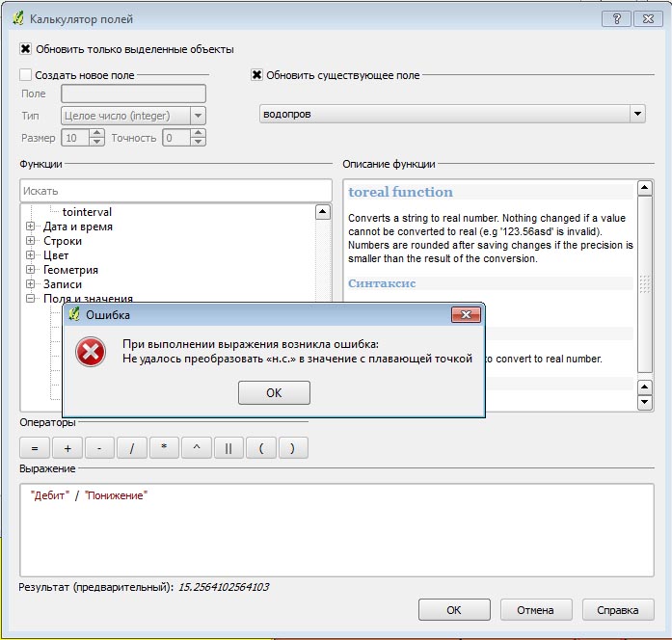This screenshot has height=640, width=672.
Task: Decrease the Размер spinner value
Action: point(96,142)
